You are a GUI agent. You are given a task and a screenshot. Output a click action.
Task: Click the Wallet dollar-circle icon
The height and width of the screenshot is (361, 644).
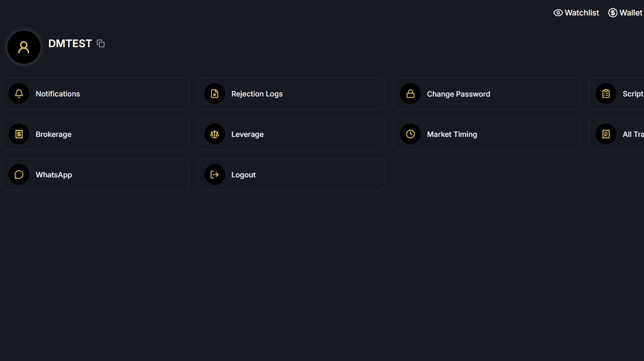tap(613, 12)
